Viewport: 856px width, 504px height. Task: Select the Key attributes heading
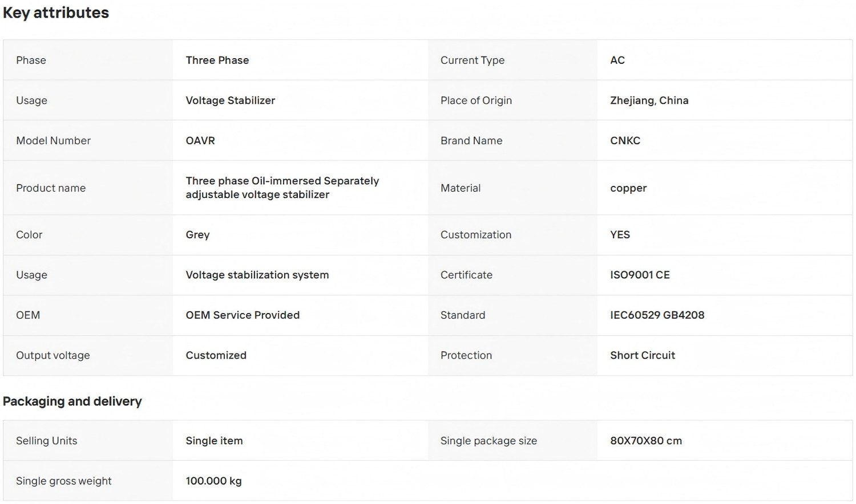tap(56, 13)
